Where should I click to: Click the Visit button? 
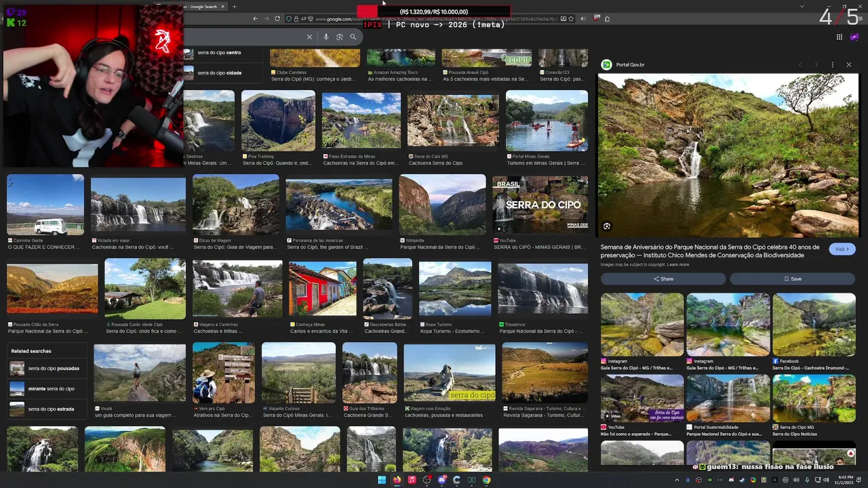842,249
